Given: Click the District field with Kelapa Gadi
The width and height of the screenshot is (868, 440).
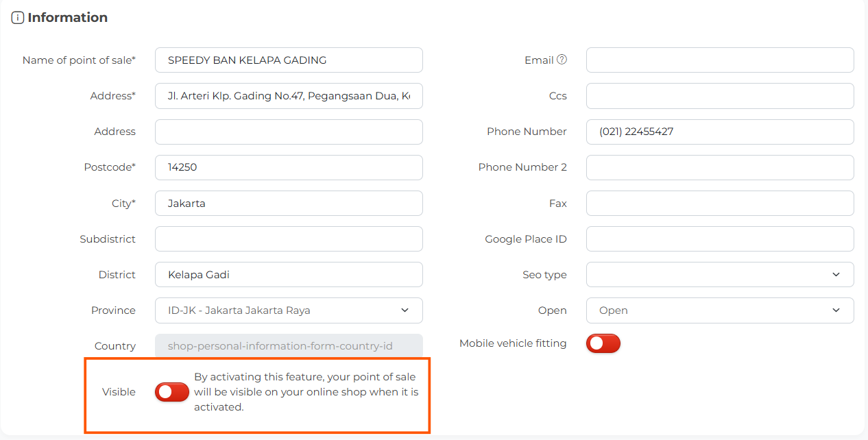Looking at the screenshot, I should coord(289,275).
